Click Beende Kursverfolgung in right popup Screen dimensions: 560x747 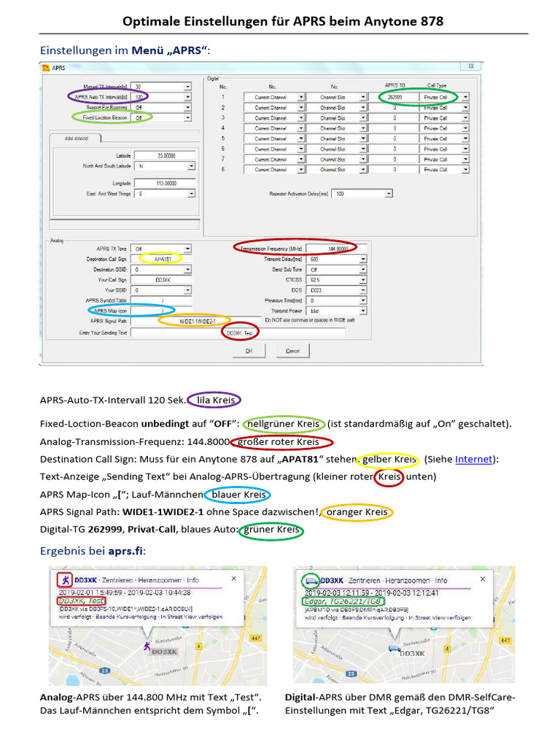(x=373, y=617)
